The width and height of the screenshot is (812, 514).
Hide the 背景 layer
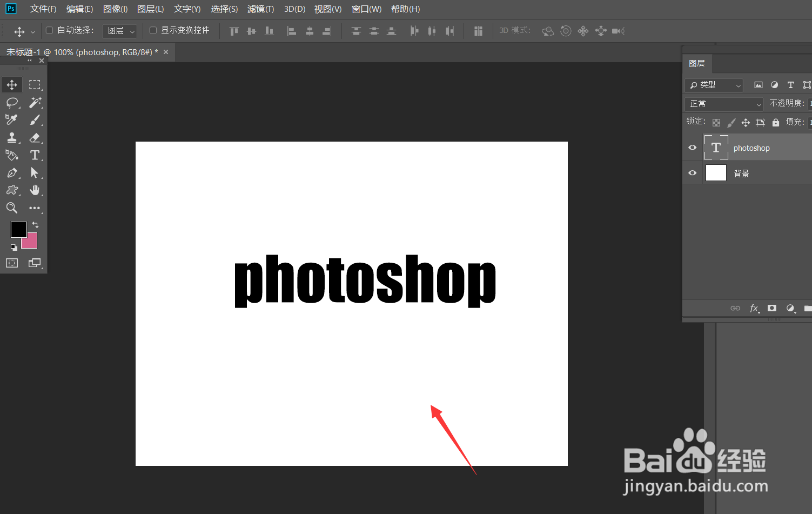[692, 173]
